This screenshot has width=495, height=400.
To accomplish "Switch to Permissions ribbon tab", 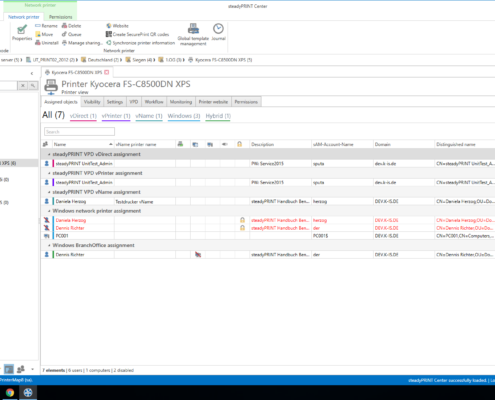I will (x=60, y=17).
